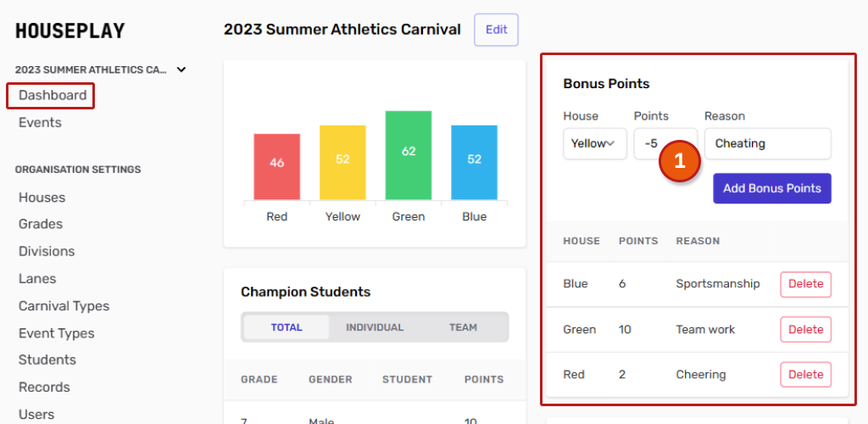The image size is (868, 424).
Task: Switch to TEAM champion tab
Action: click(463, 327)
